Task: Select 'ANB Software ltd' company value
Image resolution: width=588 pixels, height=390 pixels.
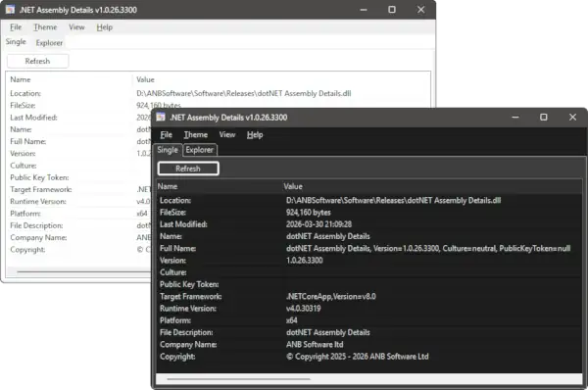Action: [x=315, y=344]
